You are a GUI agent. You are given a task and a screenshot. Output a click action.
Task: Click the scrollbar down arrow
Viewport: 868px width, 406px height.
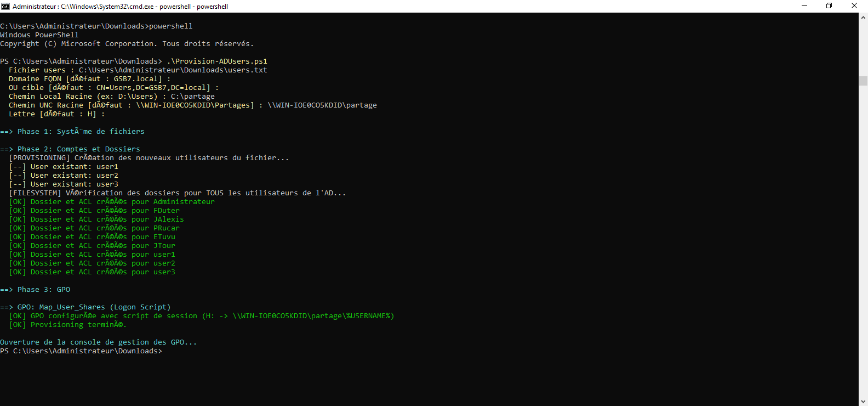863,401
